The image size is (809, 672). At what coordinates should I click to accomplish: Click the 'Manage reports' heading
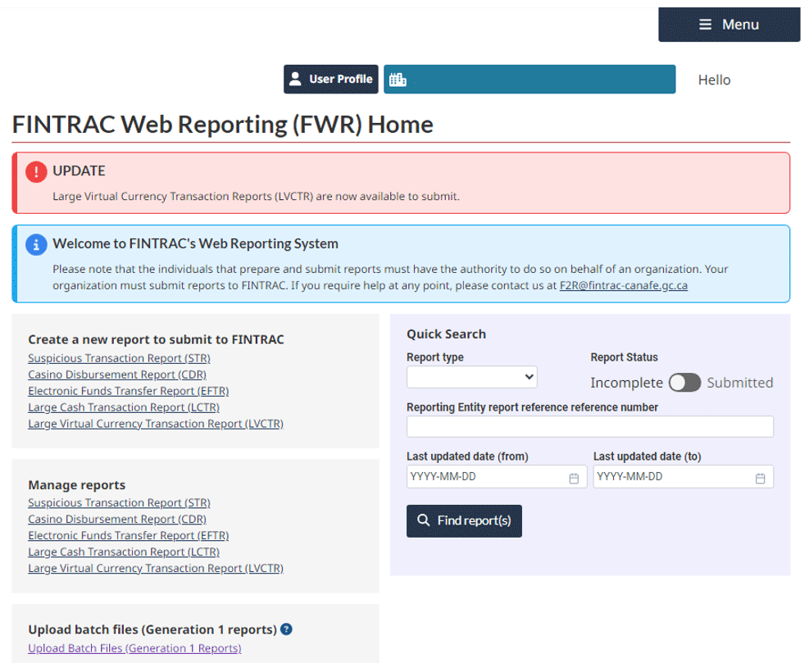(77, 485)
